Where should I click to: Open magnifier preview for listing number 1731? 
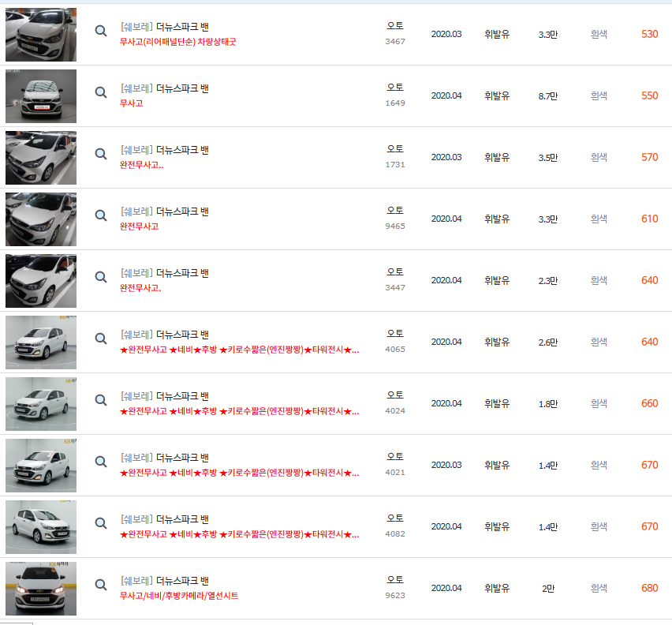[101, 154]
